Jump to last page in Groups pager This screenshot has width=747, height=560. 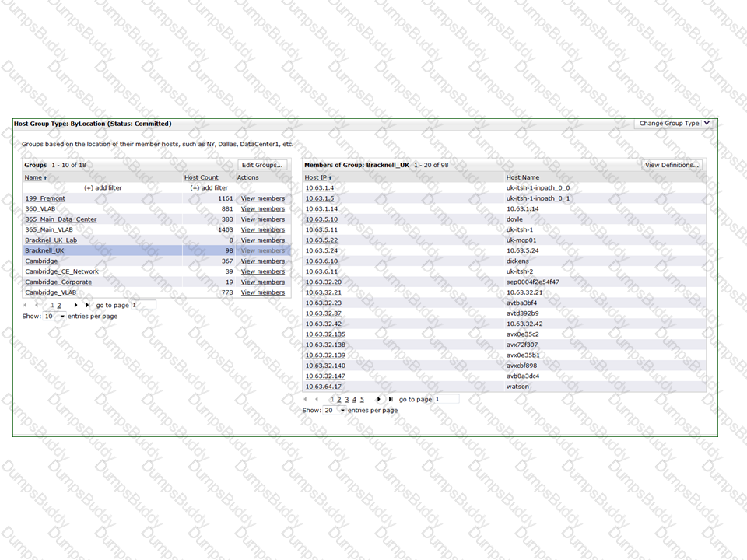(x=87, y=305)
